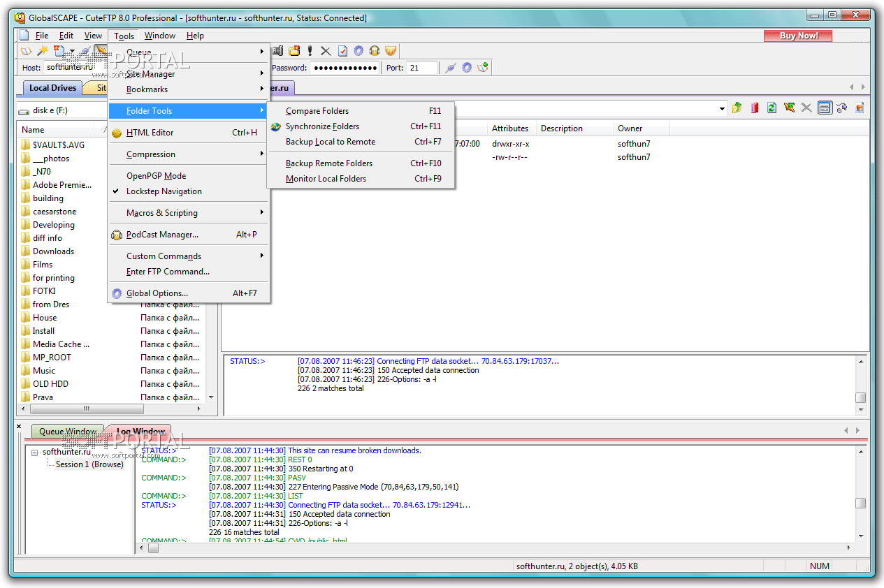Open the Help menu
Screen dimensions: 884x588
point(195,36)
